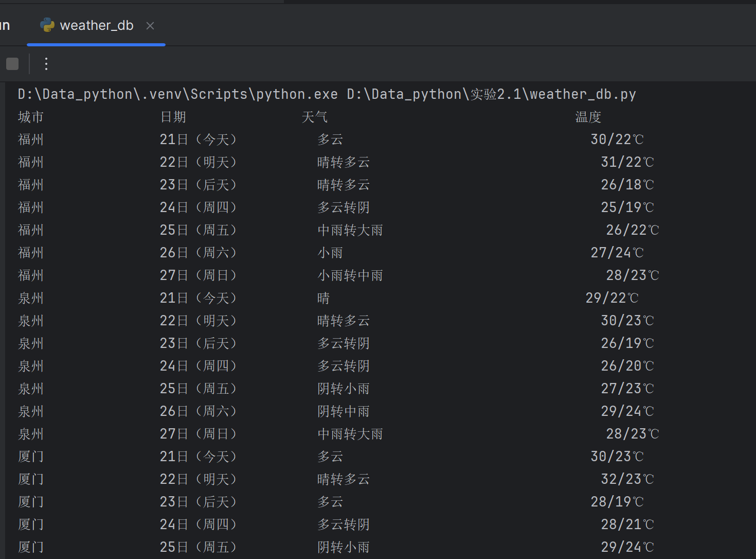Click weather 中雨转大雨 in 泉州 row
This screenshot has height=559, width=756.
tap(350, 434)
